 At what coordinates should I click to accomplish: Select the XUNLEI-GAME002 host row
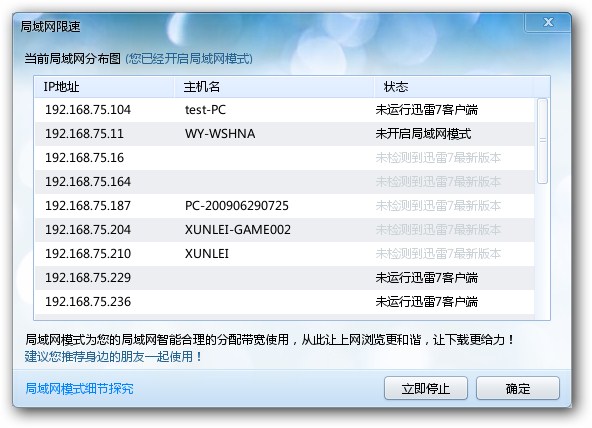pos(285,229)
